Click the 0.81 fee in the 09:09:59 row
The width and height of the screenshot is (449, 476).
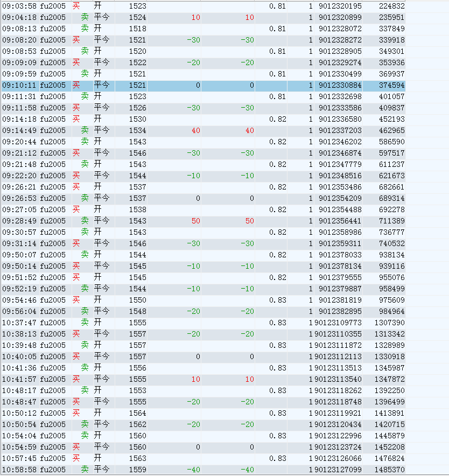pyautogui.click(x=277, y=74)
